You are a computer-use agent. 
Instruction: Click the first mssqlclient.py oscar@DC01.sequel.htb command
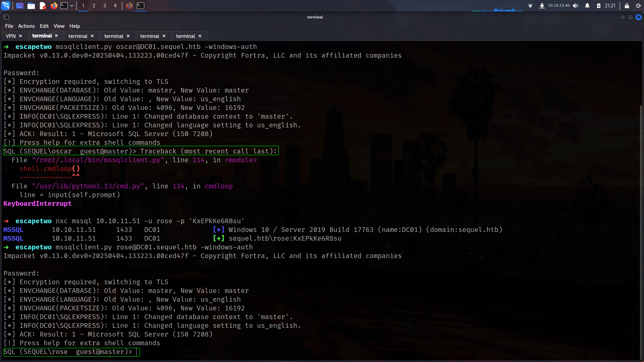click(156, 47)
